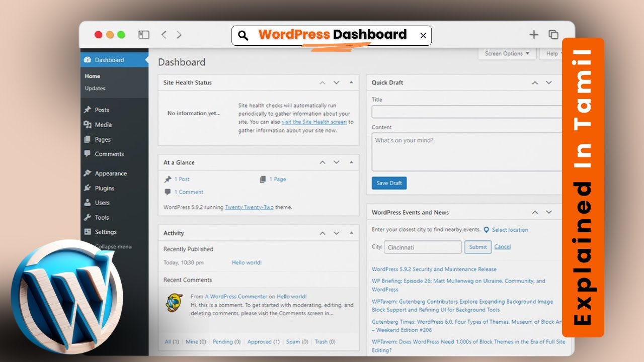644x362 pixels.
Task: Filter comments by Approved (1)
Action: pyautogui.click(x=263, y=342)
